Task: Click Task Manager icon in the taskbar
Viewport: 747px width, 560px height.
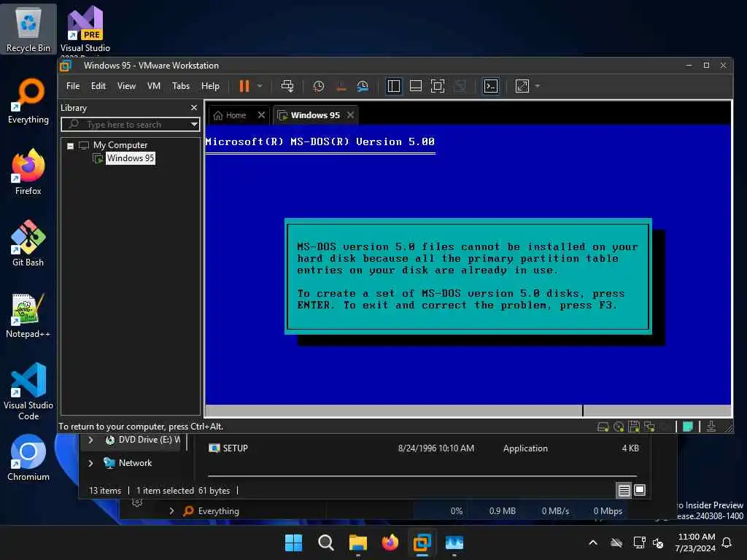Action: [454, 542]
